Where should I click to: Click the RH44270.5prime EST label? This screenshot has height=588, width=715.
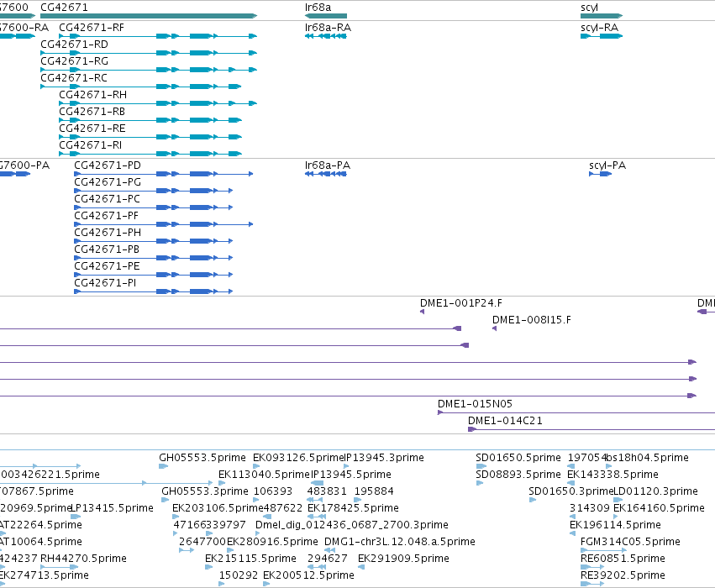click(83, 559)
